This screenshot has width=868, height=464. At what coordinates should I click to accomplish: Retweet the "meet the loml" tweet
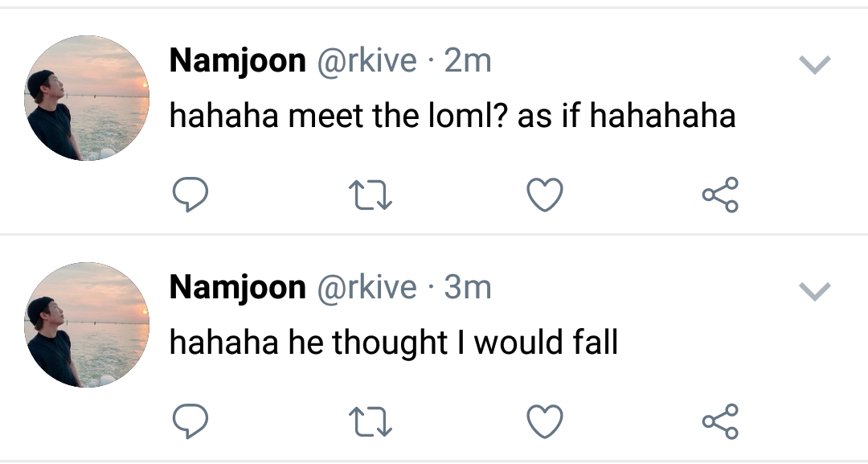tap(370, 195)
